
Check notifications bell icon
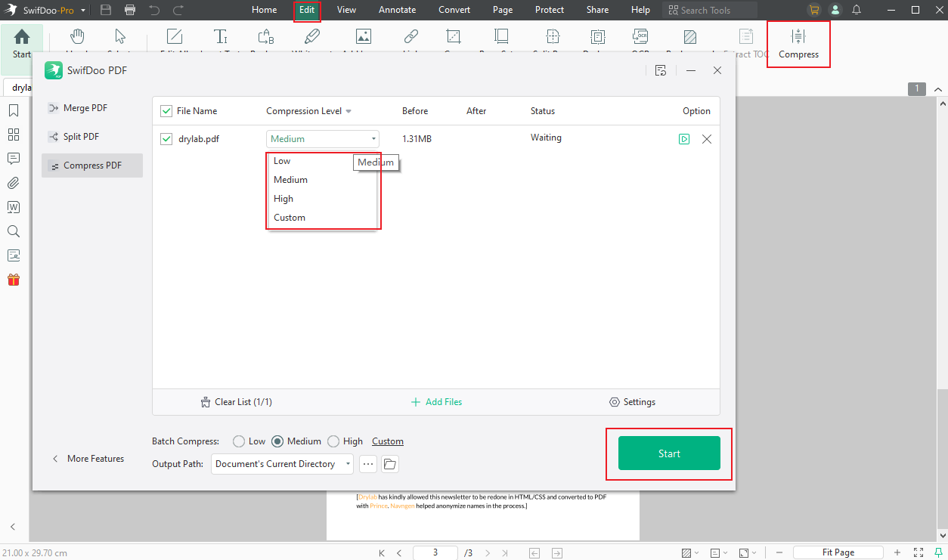click(857, 10)
